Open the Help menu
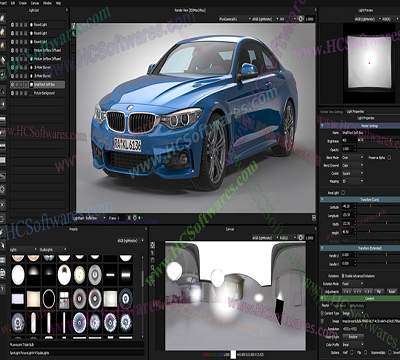This screenshot has width=400, height=360. click(58, 3)
